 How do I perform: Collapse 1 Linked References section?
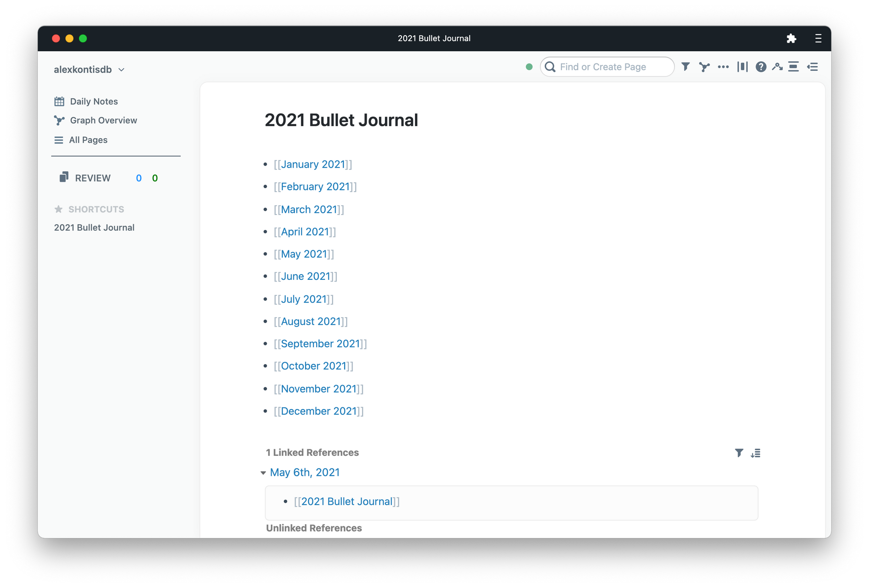312,452
